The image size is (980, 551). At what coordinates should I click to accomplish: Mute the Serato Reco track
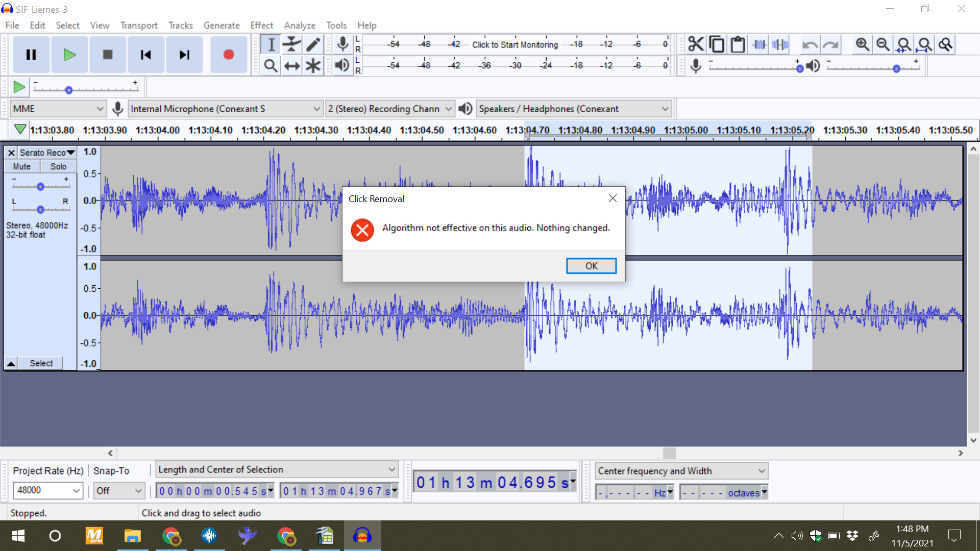[21, 166]
